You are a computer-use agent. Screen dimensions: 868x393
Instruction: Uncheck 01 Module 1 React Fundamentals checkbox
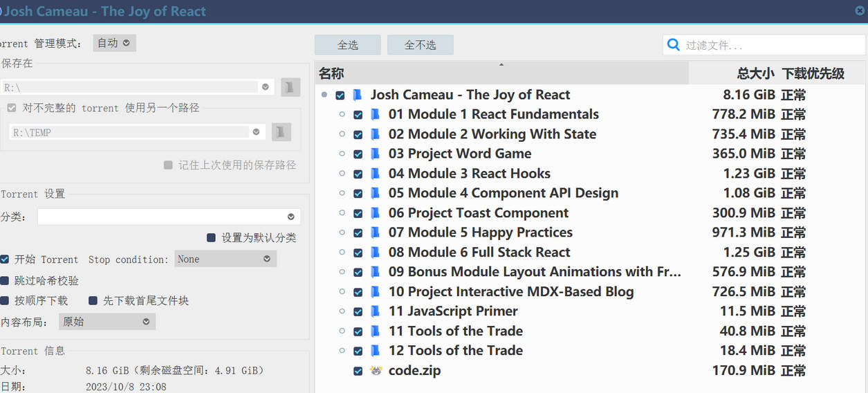[x=358, y=115]
